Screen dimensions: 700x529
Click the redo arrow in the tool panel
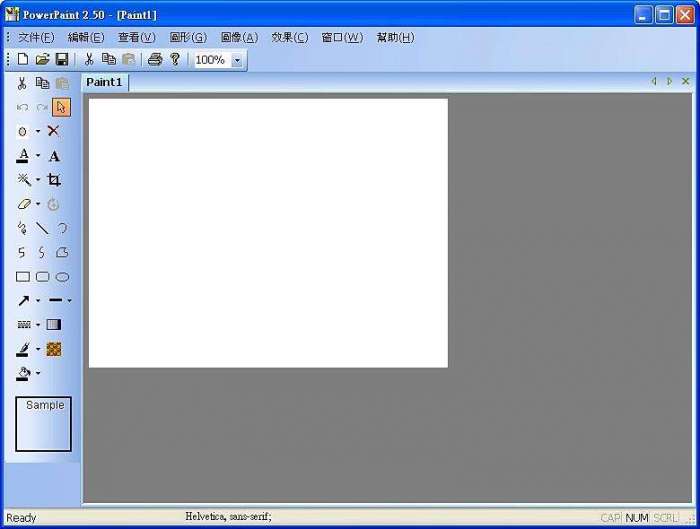[42, 108]
